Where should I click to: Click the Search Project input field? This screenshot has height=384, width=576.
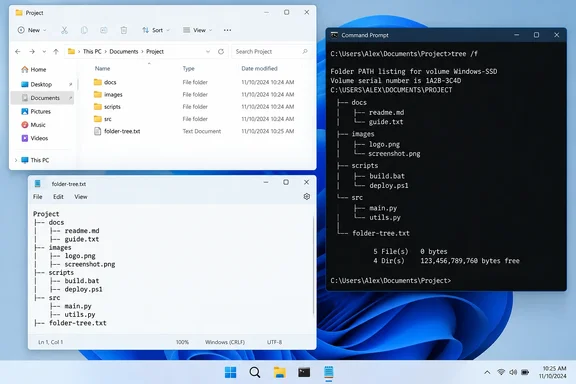[x=271, y=51]
